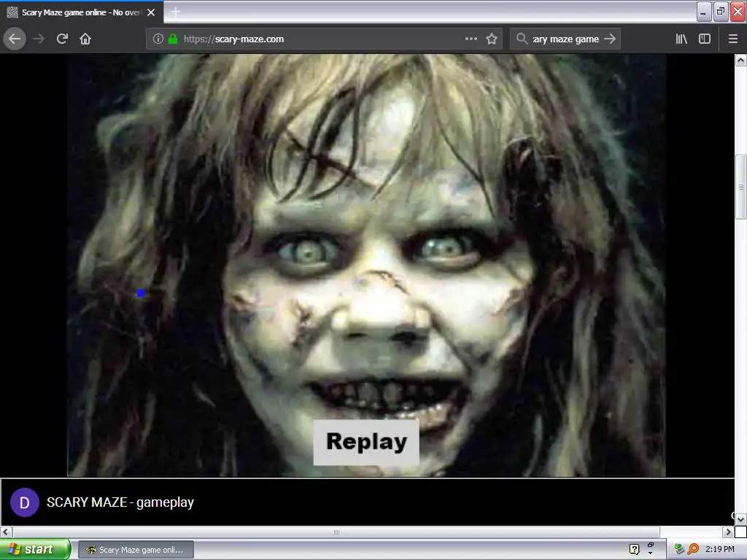Open the Firefox hamburger menu
Screen dimensions: 747x560
733,39
